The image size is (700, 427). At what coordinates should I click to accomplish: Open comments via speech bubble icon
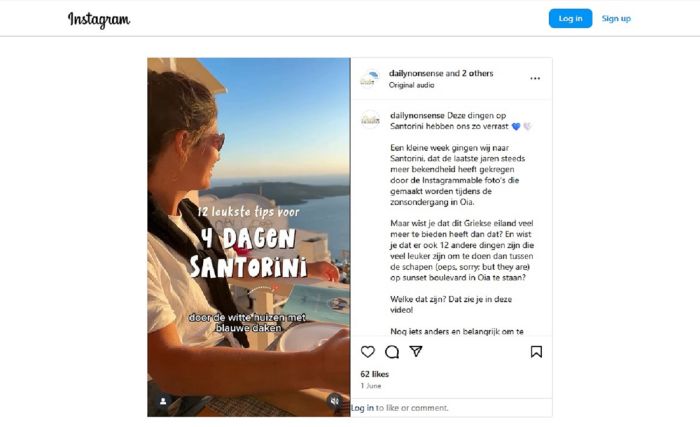(x=392, y=352)
